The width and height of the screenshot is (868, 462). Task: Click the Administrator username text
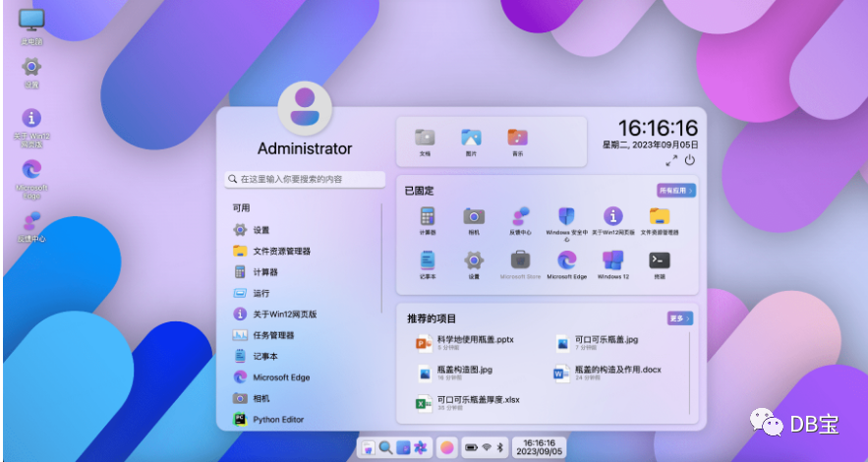coord(305,148)
